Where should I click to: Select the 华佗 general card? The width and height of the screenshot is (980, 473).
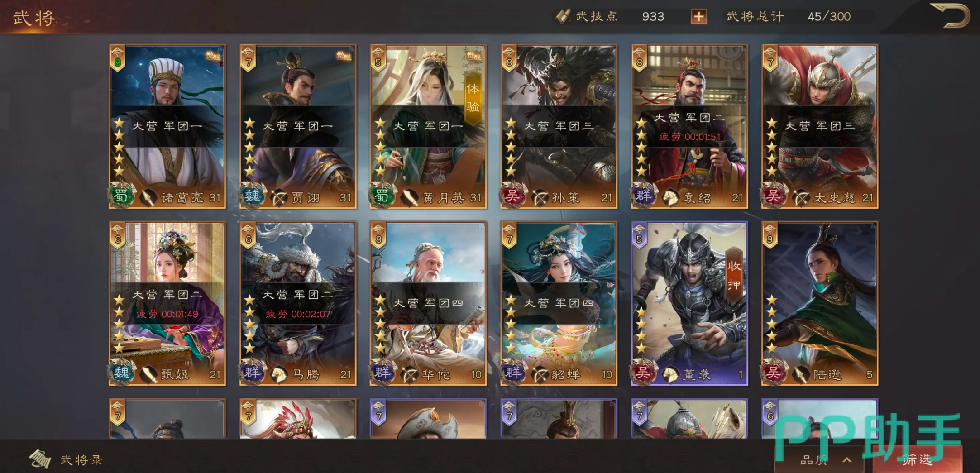pos(428,304)
